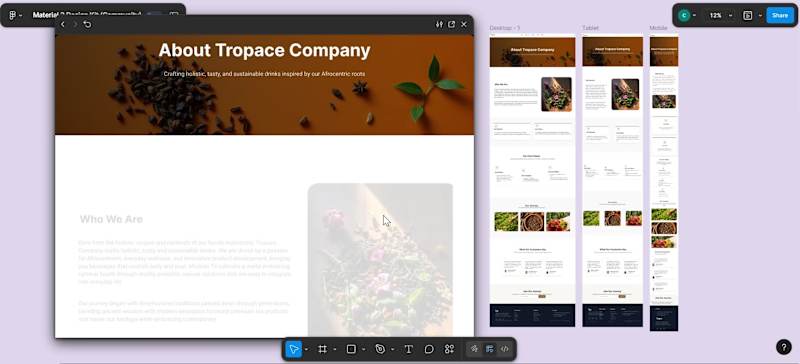Restart the prototype preview
800x364 pixels.
click(x=87, y=25)
